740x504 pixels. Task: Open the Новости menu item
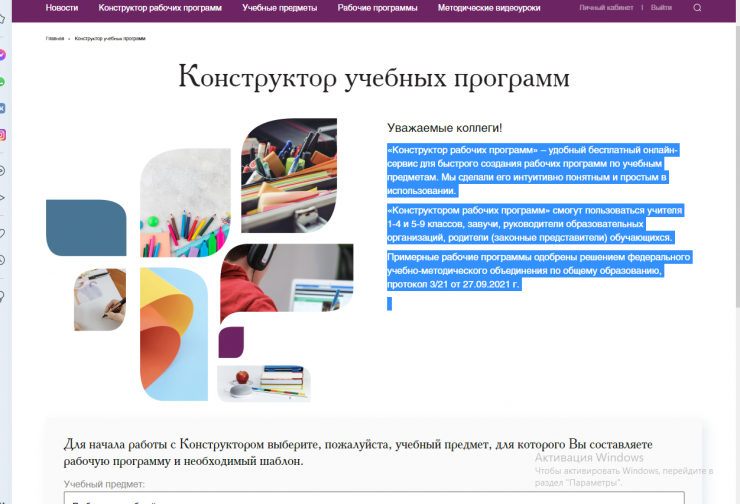[62, 7]
